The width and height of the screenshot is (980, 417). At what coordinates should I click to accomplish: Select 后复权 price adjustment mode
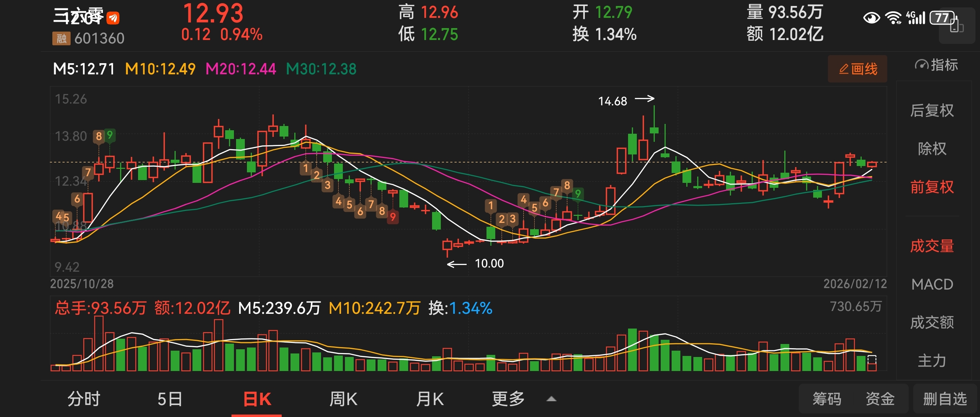932,110
